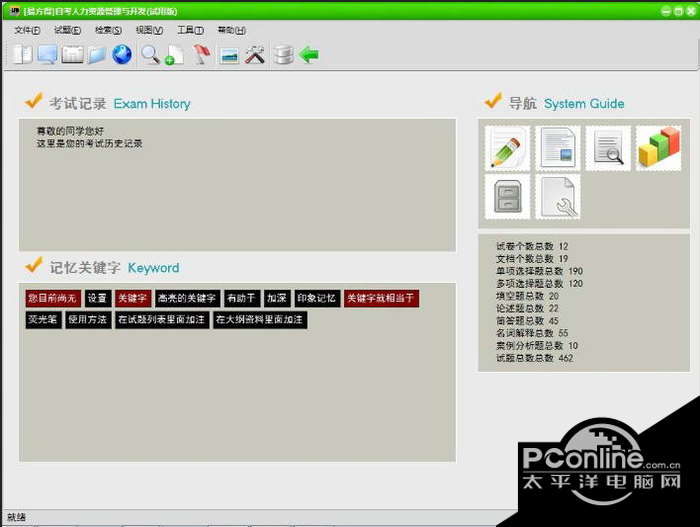Click the red 关键字就相当于 keyword tag

pos(381,298)
